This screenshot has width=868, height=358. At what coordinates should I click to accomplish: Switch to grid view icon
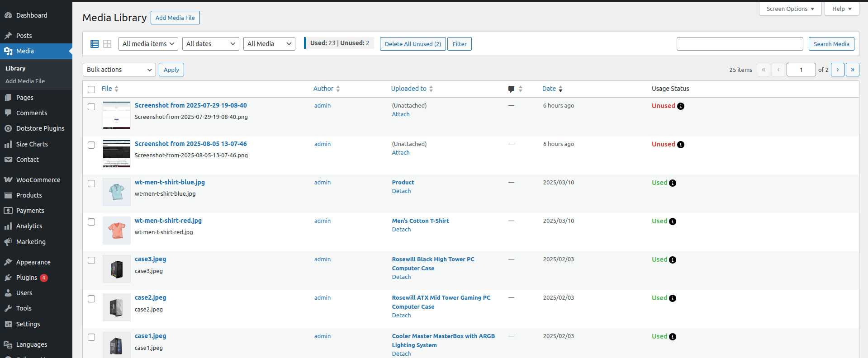[x=107, y=44]
